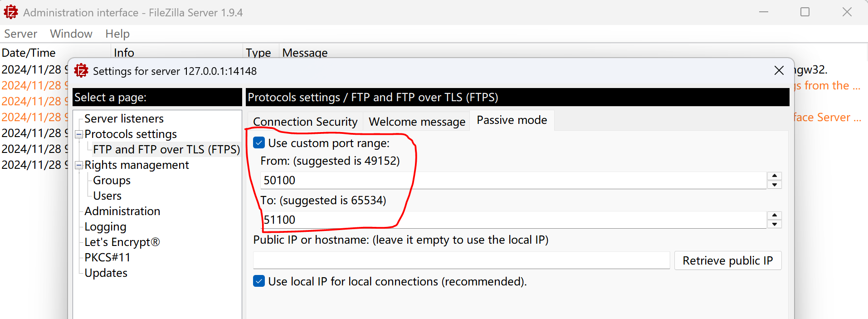Image resolution: width=868 pixels, height=319 pixels.
Task: Click the FileZilla icon in Settings dialog title
Action: click(x=81, y=71)
